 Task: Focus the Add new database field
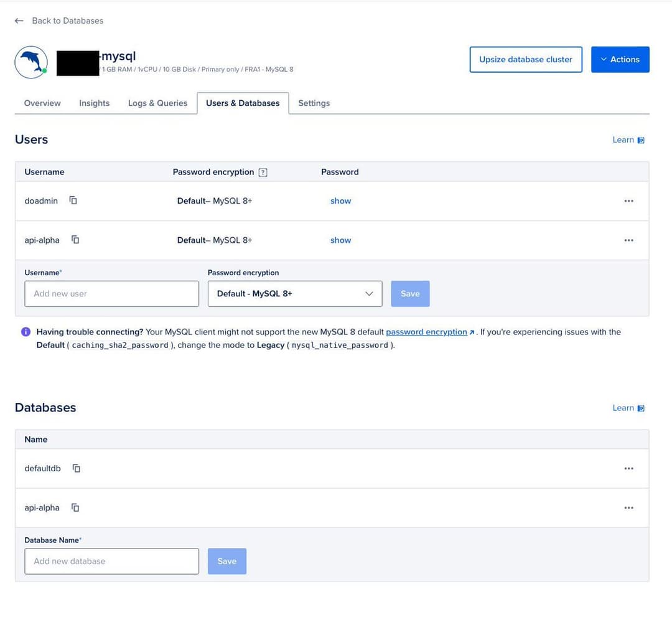point(111,561)
